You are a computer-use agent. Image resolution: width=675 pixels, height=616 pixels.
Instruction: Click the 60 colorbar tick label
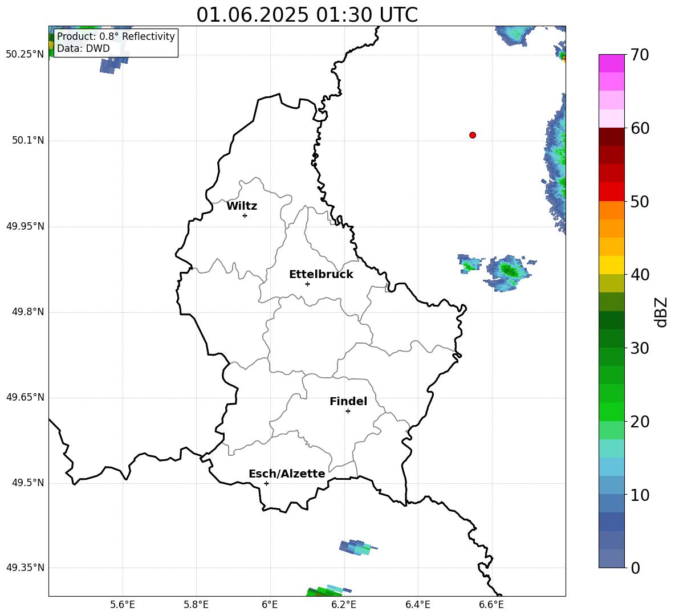640,128
